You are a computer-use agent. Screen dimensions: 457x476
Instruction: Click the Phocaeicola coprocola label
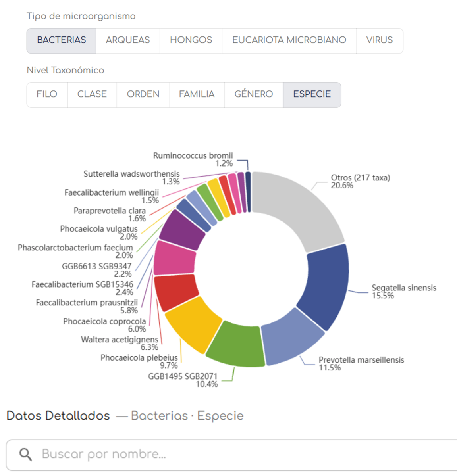(104, 325)
